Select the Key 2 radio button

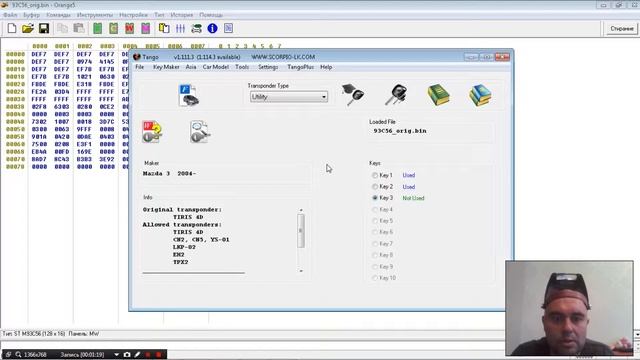pyautogui.click(x=375, y=187)
